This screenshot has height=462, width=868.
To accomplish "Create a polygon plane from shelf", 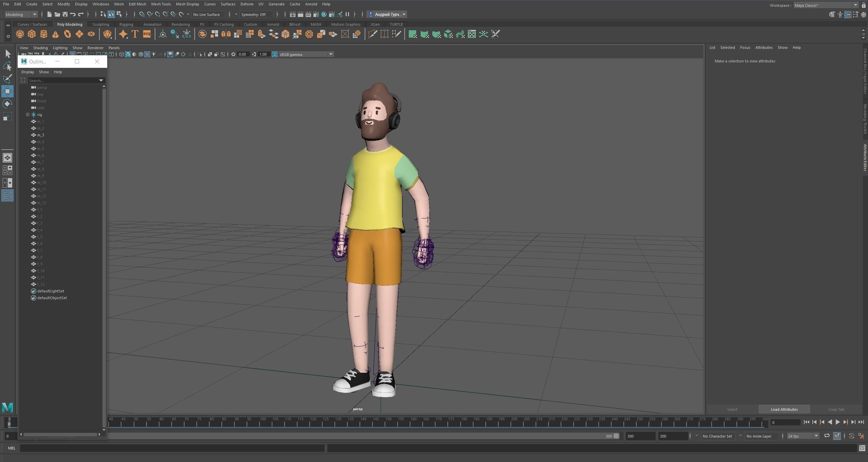I will tap(79, 34).
